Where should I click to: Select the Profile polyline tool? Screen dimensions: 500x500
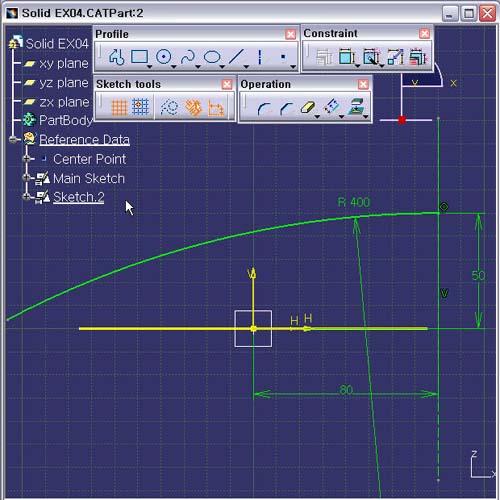point(116,57)
